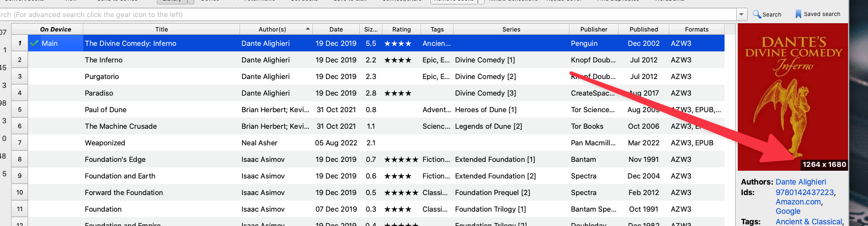Open the ISBN 9780142437223 link
The image size is (868, 226).
point(805,192)
